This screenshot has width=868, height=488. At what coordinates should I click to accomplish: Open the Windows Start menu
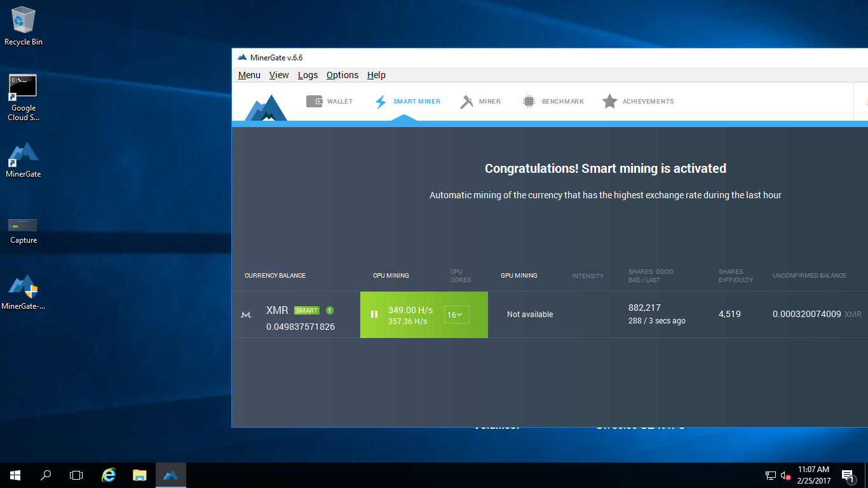pos(15,475)
